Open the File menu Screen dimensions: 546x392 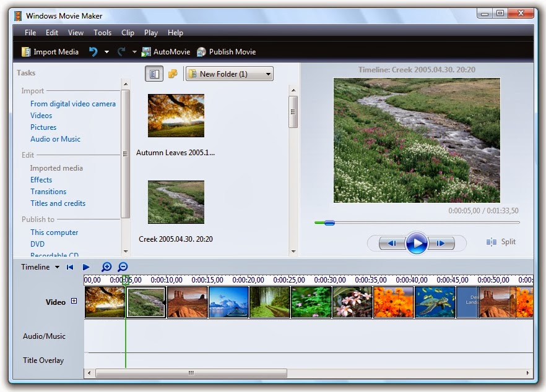tap(30, 33)
